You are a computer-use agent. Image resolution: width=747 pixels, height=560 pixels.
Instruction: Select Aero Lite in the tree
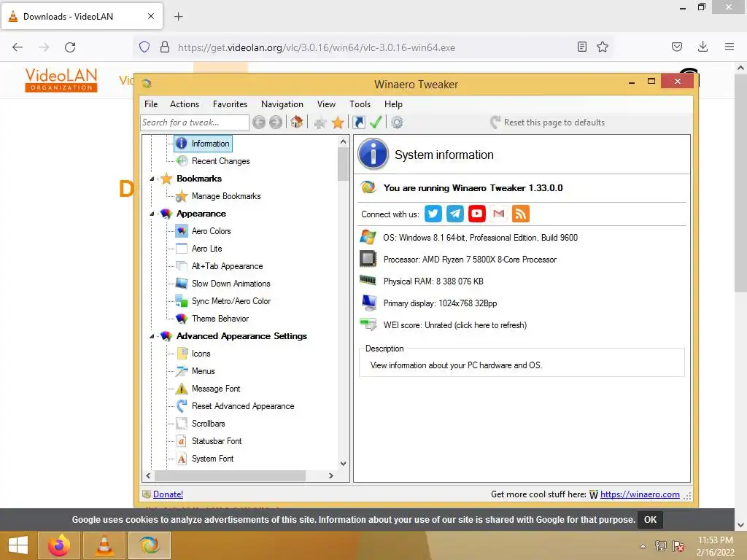tap(206, 249)
